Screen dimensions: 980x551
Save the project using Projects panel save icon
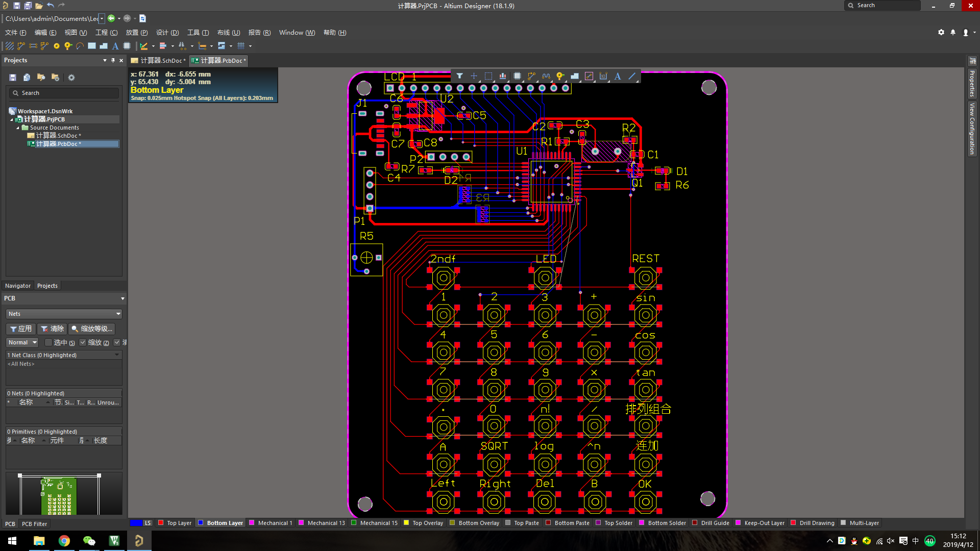(x=13, y=78)
